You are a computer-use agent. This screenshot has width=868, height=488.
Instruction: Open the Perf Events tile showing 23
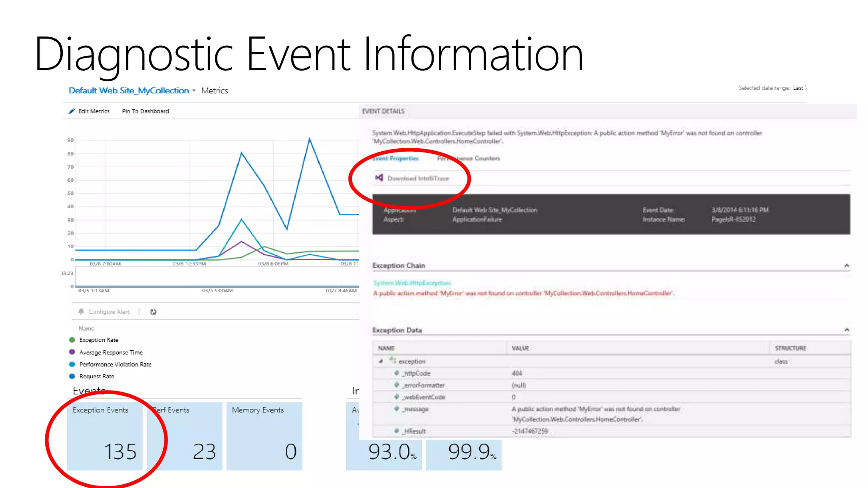[x=184, y=436]
